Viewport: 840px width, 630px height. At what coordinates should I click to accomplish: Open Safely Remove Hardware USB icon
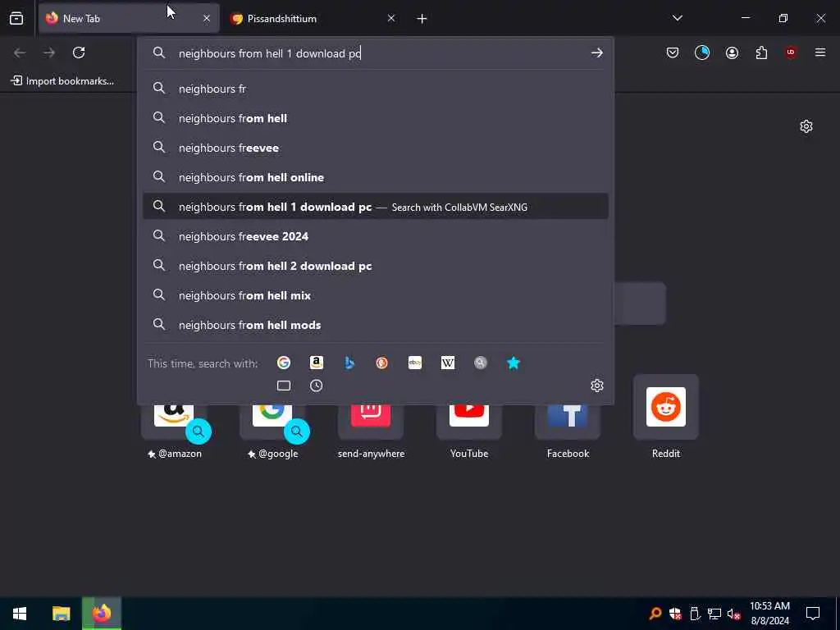coord(695,614)
